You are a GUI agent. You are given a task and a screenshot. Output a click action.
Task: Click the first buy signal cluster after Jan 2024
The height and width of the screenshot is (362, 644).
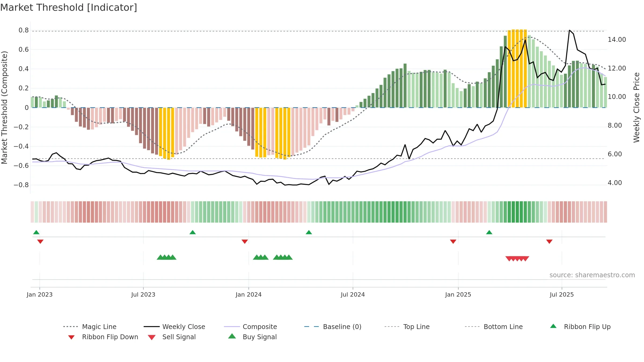(x=261, y=257)
